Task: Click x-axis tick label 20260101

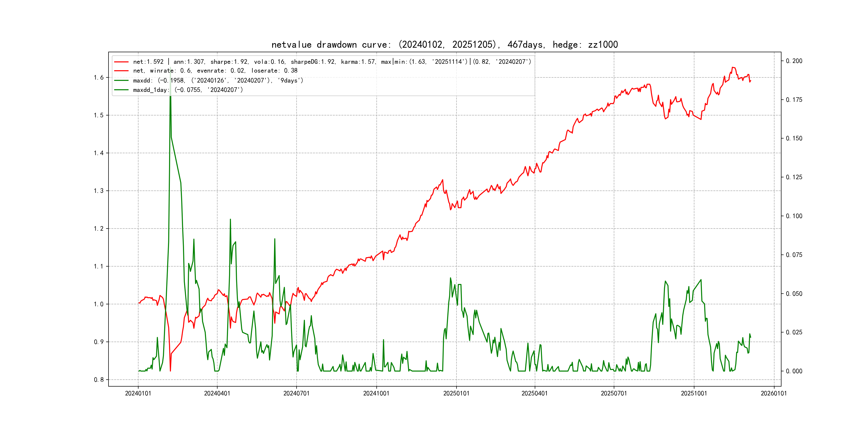Action: coord(774,394)
